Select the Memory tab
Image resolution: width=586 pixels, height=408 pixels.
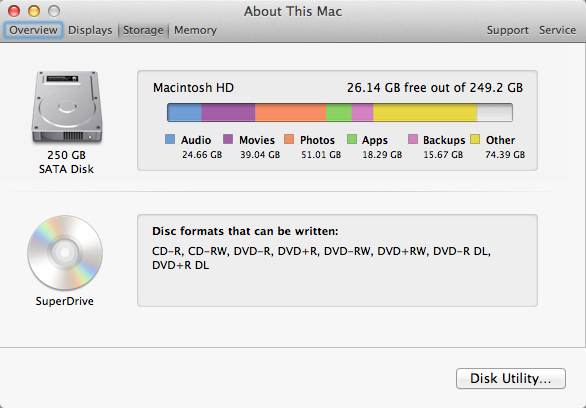(x=195, y=30)
